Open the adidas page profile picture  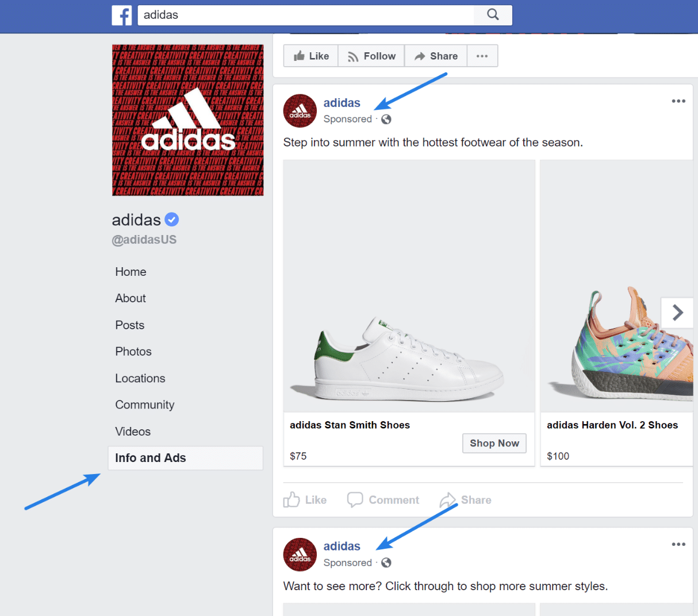(x=188, y=120)
